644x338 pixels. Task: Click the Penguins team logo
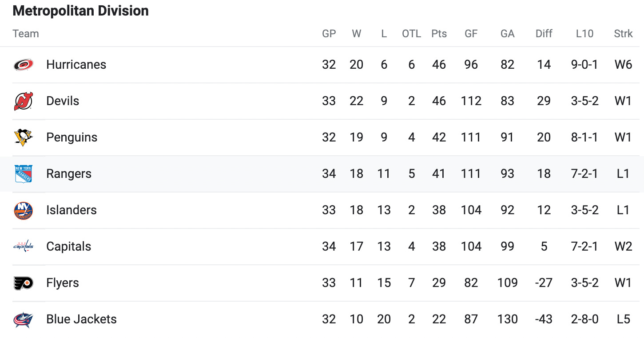(x=23, y=138)
